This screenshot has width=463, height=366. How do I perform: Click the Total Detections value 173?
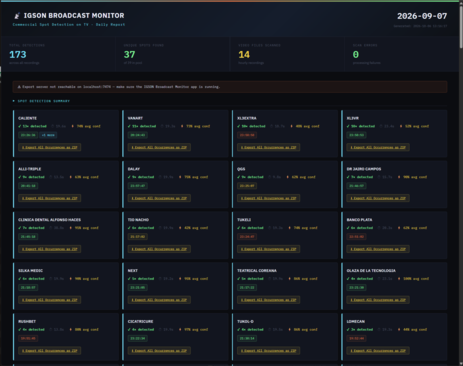click(18, 54)
